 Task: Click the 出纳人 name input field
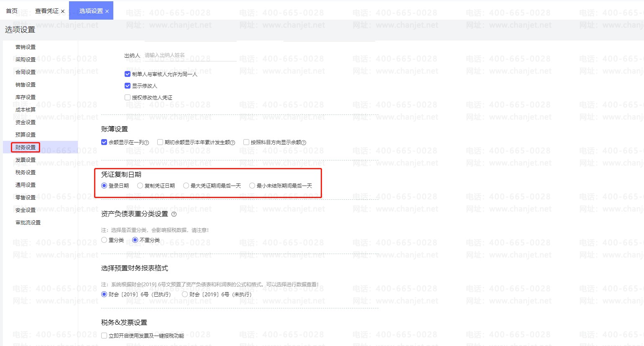(x=190, y=55)
